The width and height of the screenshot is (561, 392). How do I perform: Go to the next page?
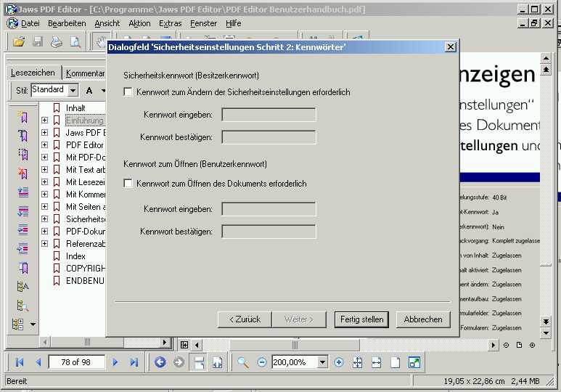coord(115,362)
